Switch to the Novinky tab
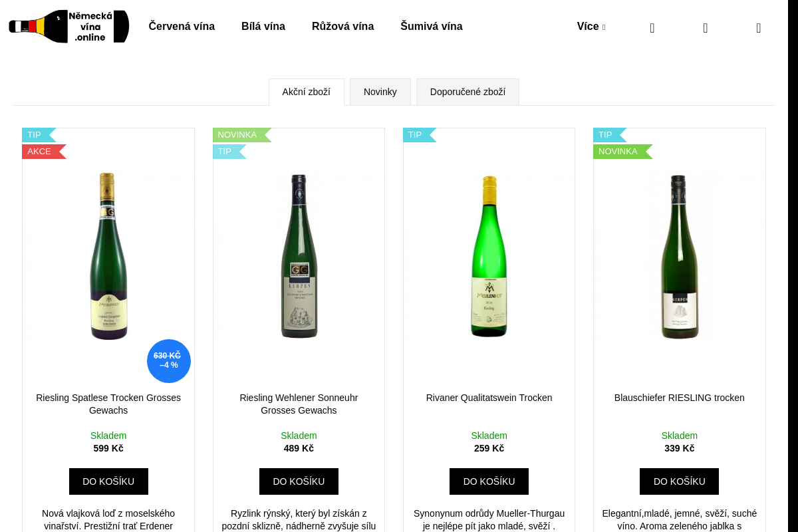The width and height of the screenshot is (798, 532). click(x=380, y=92)
